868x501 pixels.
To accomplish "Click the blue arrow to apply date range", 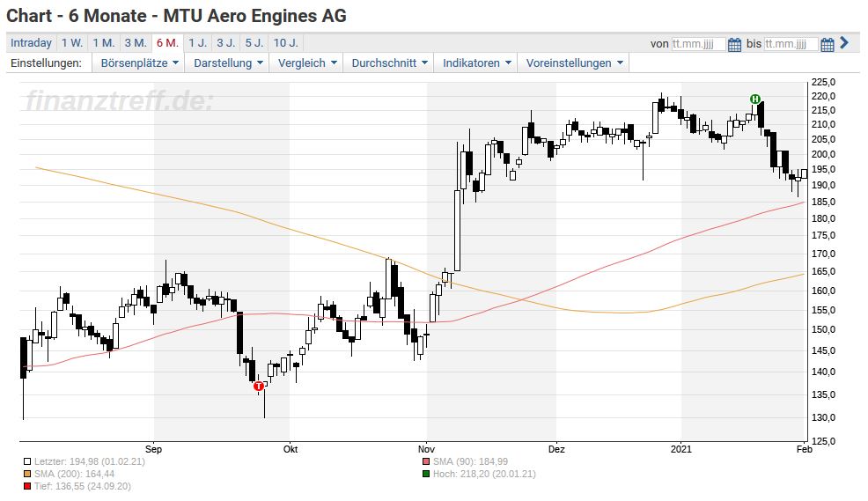I will 844,42.
